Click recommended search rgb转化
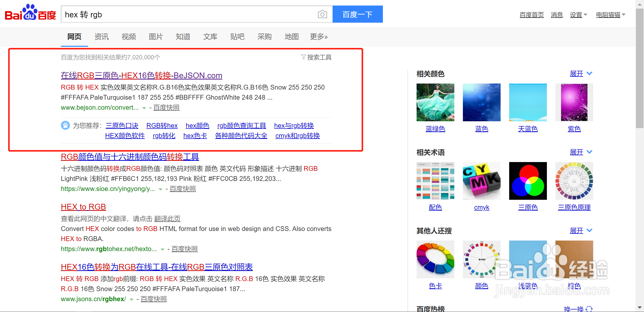 (164, 135)
